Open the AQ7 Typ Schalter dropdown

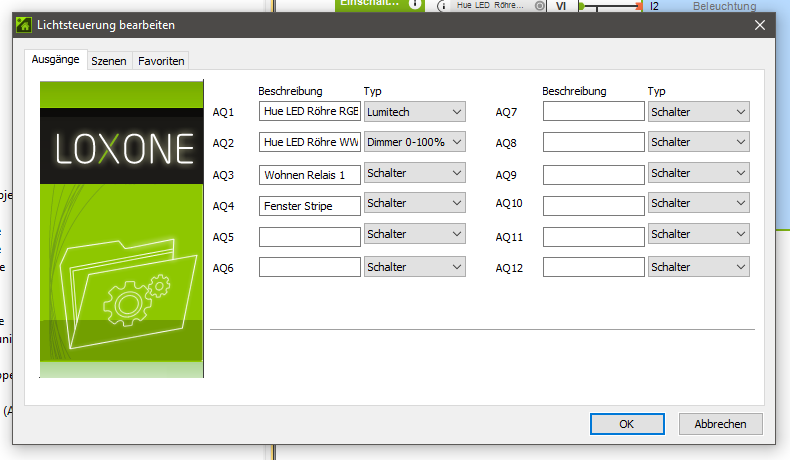[699, 112]
